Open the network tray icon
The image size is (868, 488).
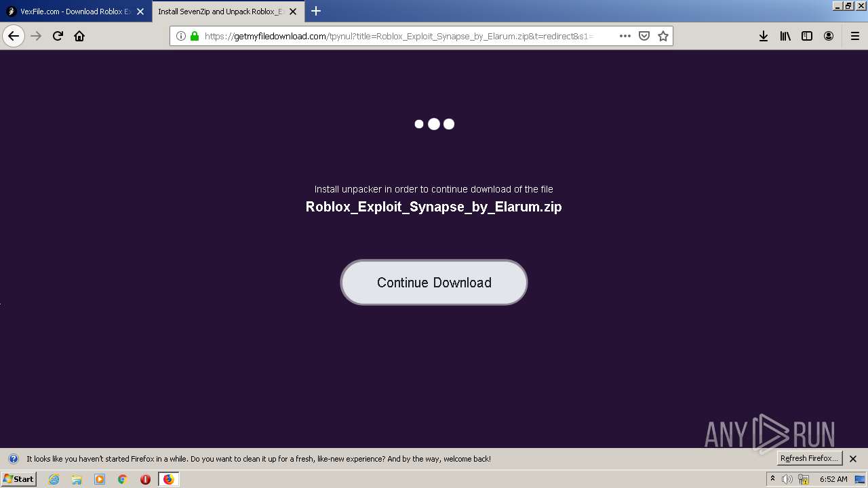804,479
